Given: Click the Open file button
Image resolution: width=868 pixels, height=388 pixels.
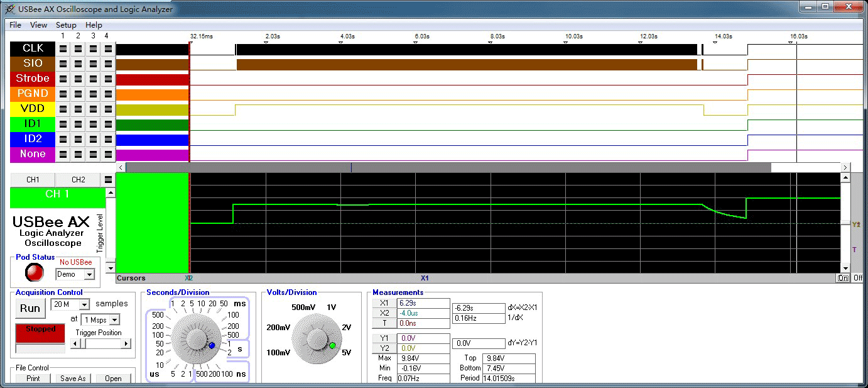Looking at the screenshot, I should [x=113, y=379].
